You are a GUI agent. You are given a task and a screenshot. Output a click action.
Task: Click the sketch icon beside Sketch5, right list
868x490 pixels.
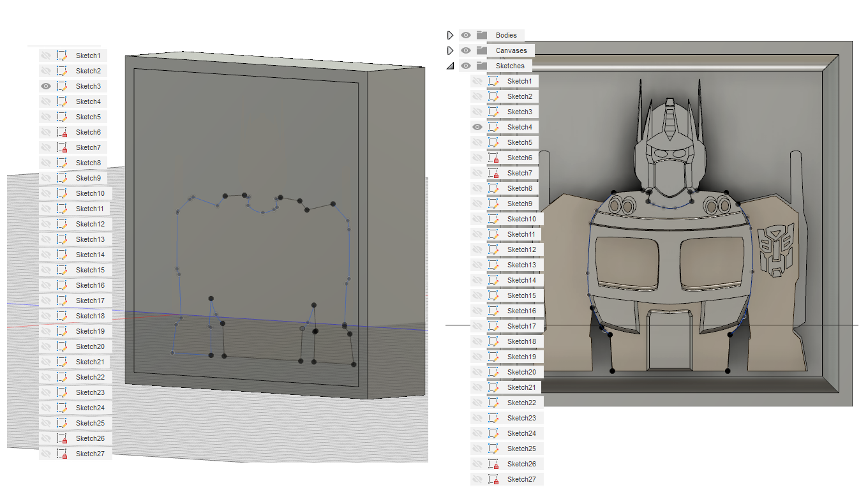pyautogui.click(x=493, y=142)
